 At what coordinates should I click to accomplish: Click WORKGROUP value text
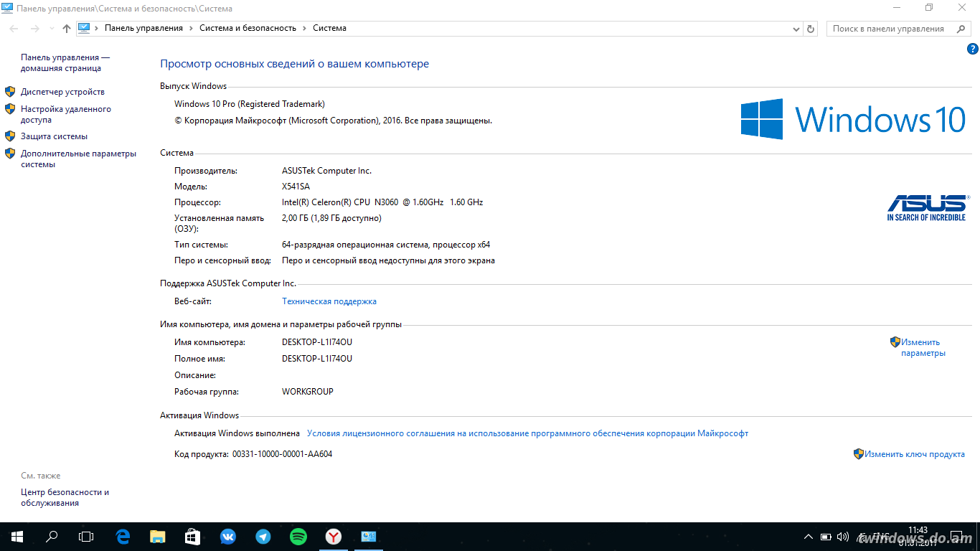pyautogui.click(x=308, y=392)
